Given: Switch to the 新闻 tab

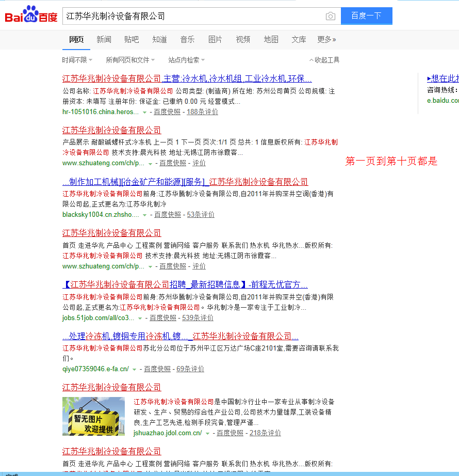Looking at the screenshot, I should [x=104, y=39].
